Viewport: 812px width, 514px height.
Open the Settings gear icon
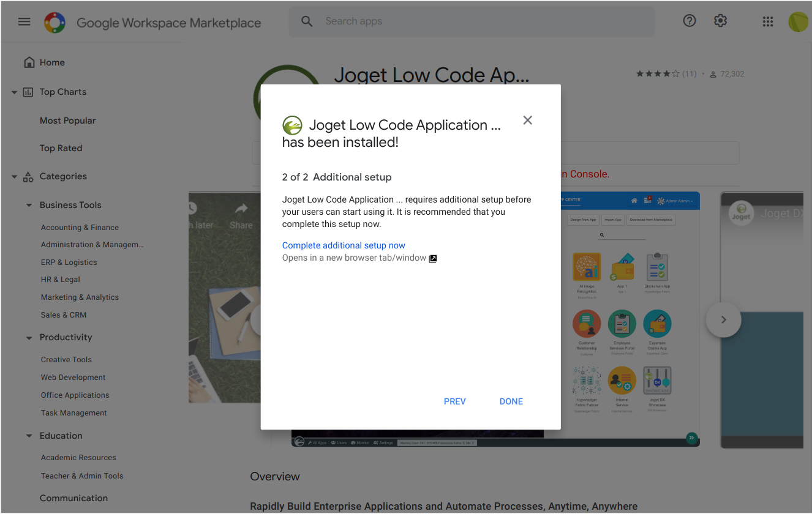click(720, 21)
